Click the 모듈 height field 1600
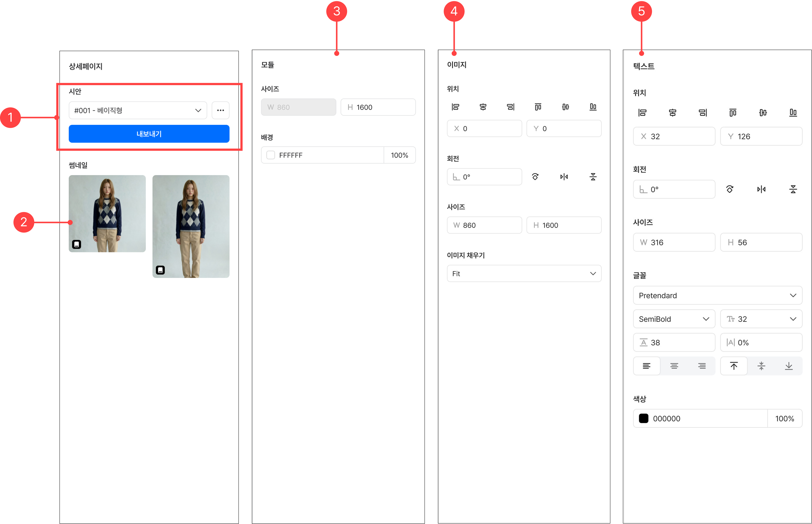 tap(378, 107)
